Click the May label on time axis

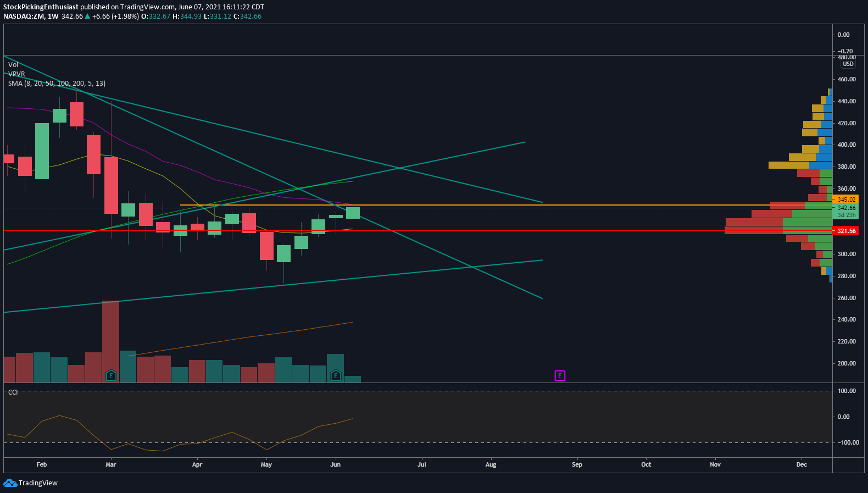click(x=266, y=464)
